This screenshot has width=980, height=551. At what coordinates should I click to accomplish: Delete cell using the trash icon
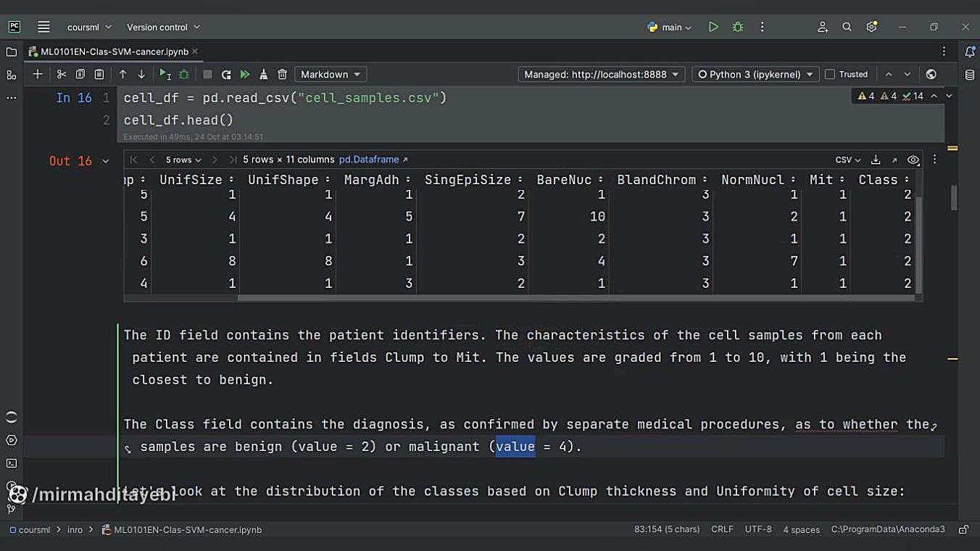[x=283, y=75]
